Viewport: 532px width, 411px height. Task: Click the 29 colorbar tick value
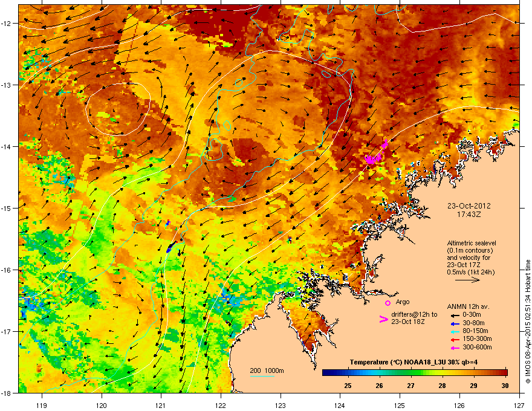click(473, 386)
